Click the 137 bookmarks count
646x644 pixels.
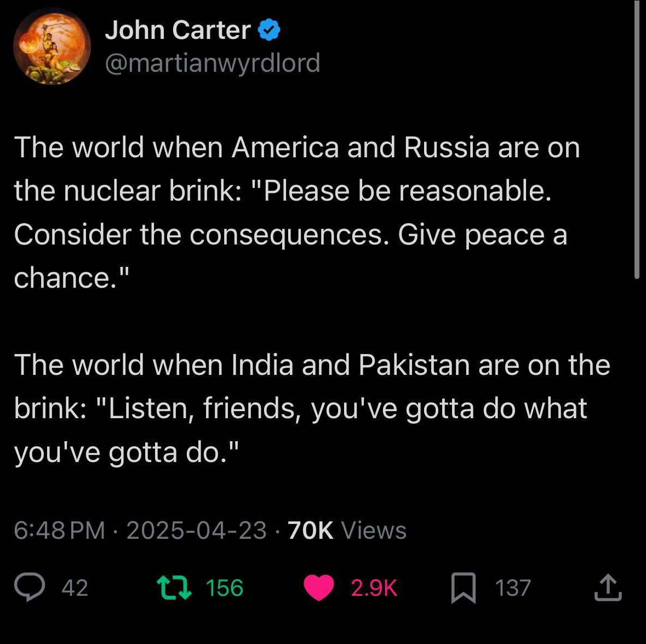tap(513, 588)
